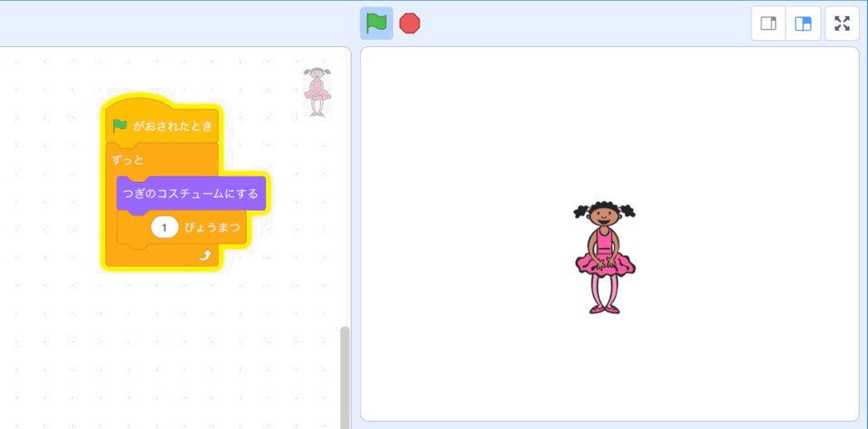Image resolution: width=868 pixels, height=429 pixels.
Task: Click the 1 seconds input field
Action: pyautogui.click(x=165, y=228)
